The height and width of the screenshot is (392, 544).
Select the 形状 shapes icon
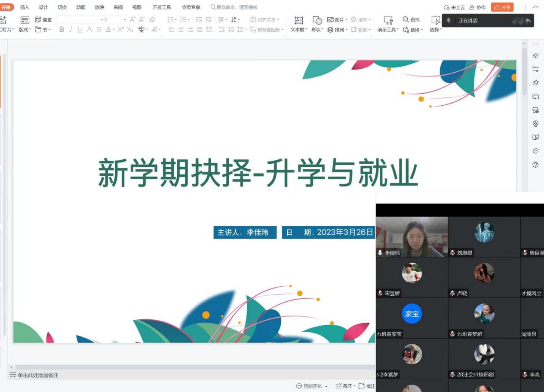tap(317, 21)
